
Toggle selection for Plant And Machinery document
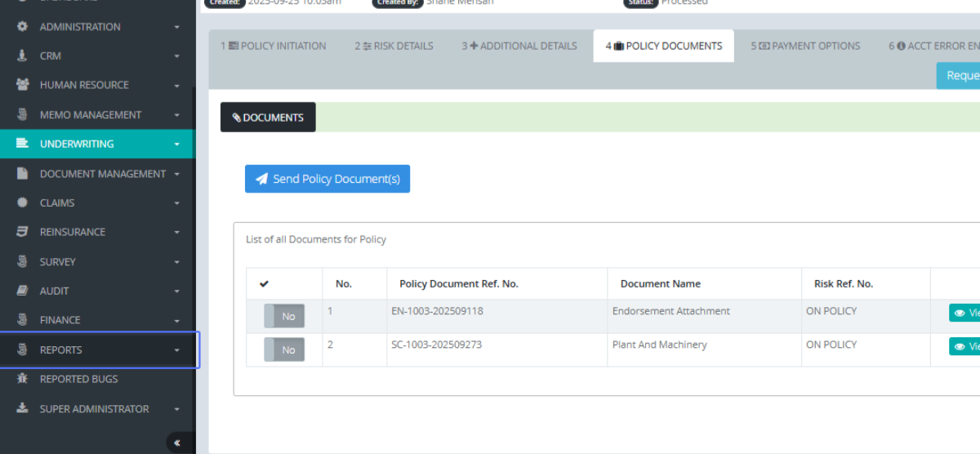[284, 349]
